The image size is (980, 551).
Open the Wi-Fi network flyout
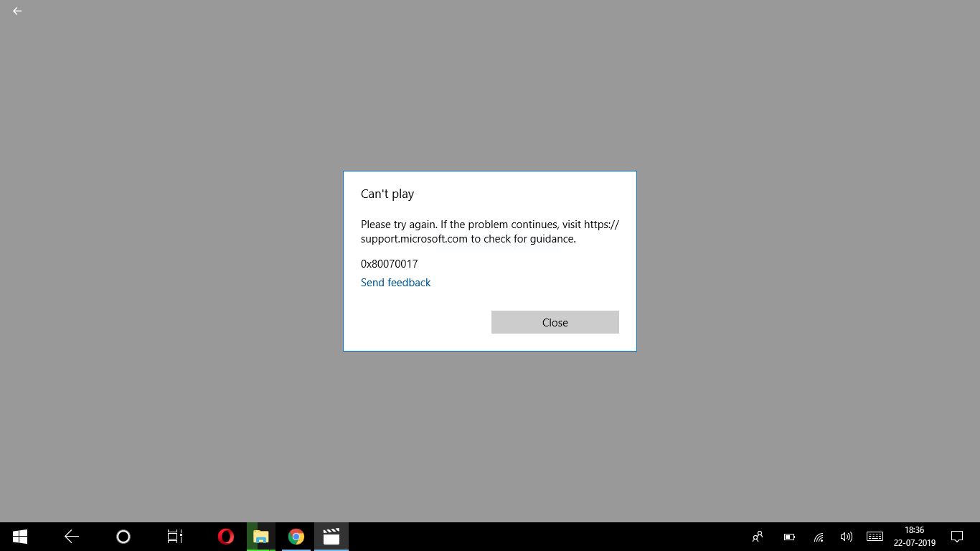pos(818,536)
